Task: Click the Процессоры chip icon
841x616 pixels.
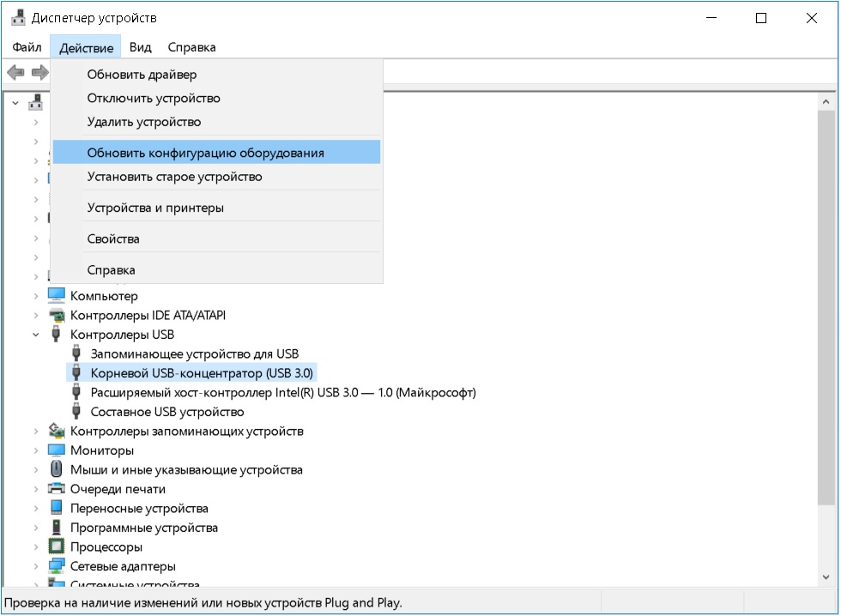Action: (57, 547)
